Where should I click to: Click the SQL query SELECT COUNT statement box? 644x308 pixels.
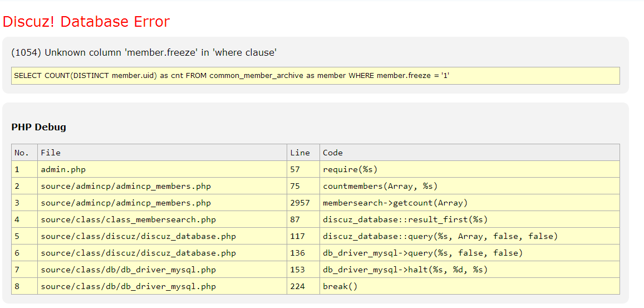(x=316, y=76)
